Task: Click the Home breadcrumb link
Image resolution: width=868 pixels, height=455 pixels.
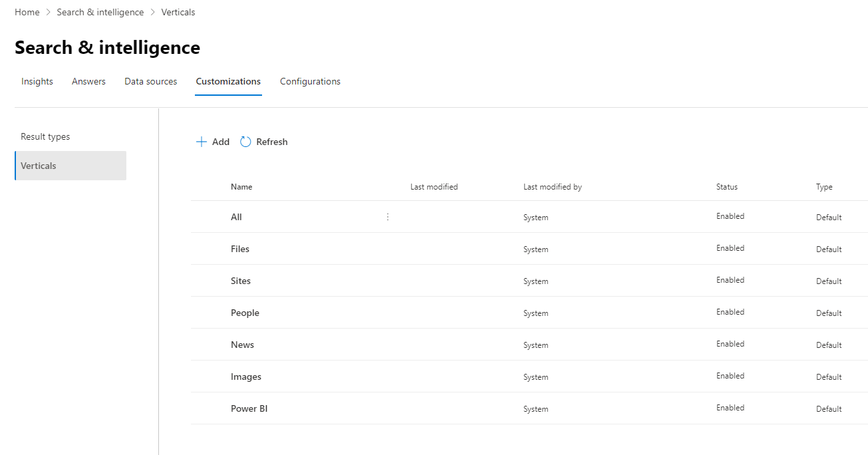Action: [27, 11]
